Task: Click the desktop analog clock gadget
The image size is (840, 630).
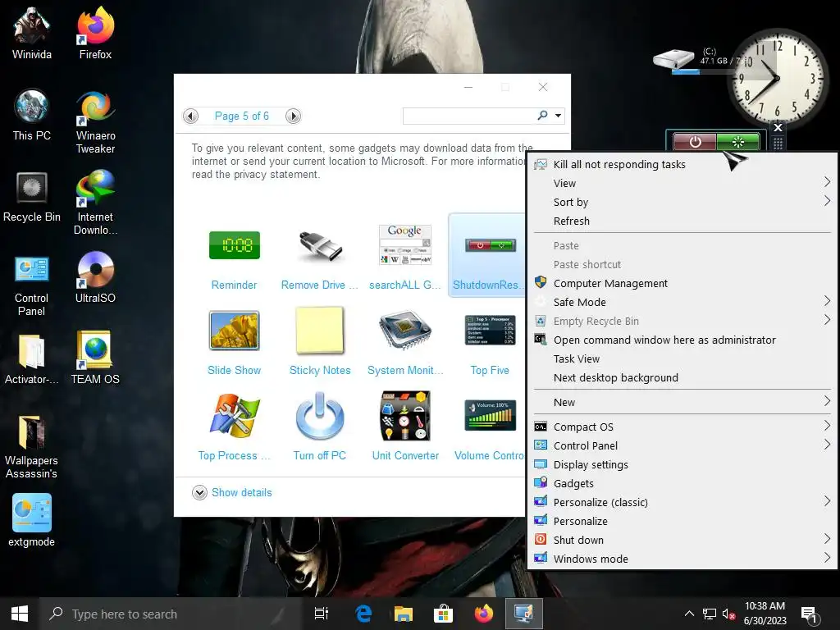Action: [x=778, y=78]
